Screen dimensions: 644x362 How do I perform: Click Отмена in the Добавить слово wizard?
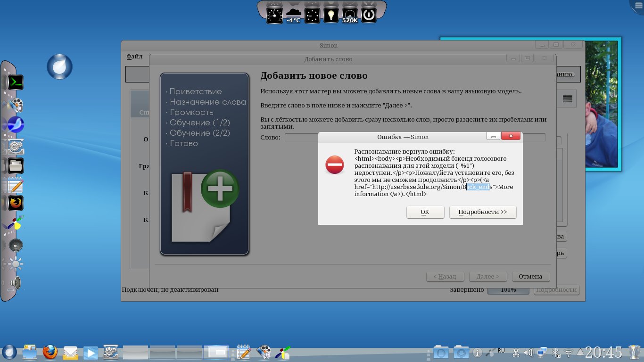click(530, 277)
